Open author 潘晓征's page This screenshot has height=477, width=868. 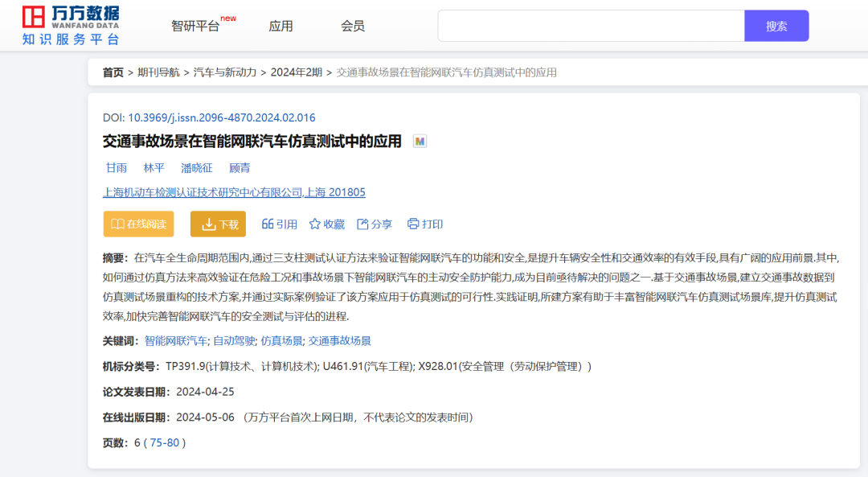(197, 168)
